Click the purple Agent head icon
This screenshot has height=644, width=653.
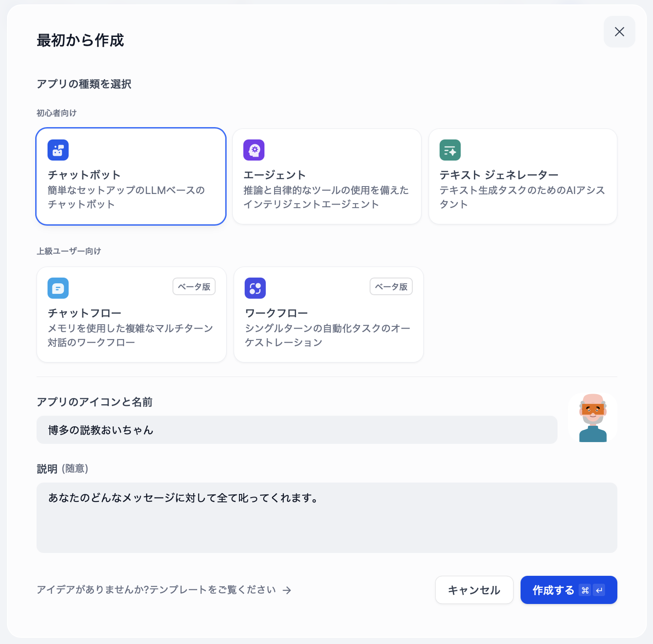[254, 150]
